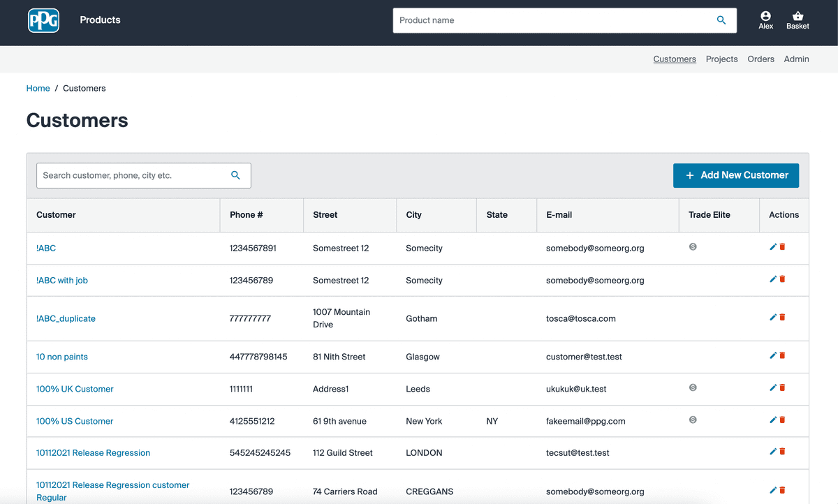Edit the !ABC customer with pencil icon
The image size is (838, 504).
coord(773,247)
